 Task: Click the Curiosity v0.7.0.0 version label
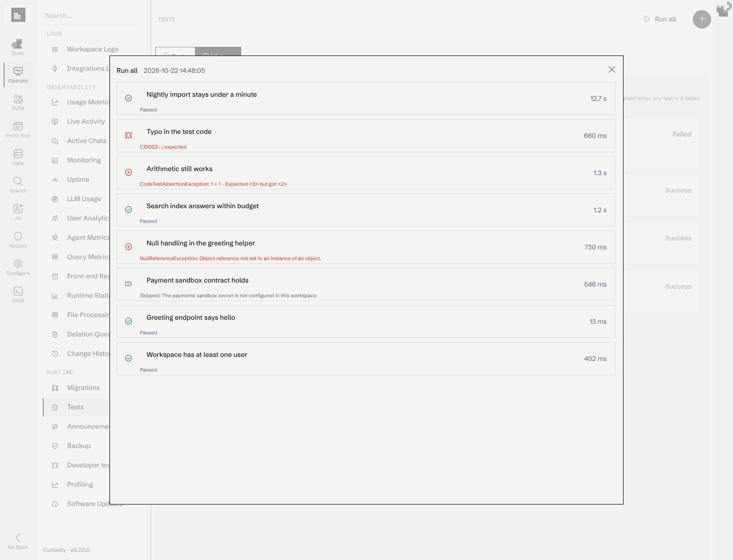point(66,550)
